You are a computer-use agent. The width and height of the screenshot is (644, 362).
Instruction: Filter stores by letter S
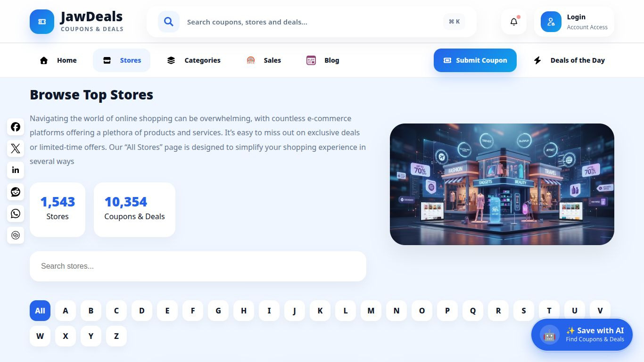[524, 311]
